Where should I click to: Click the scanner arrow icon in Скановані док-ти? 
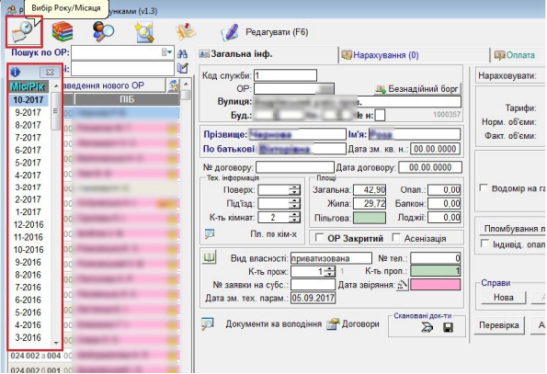coord(427,327)
